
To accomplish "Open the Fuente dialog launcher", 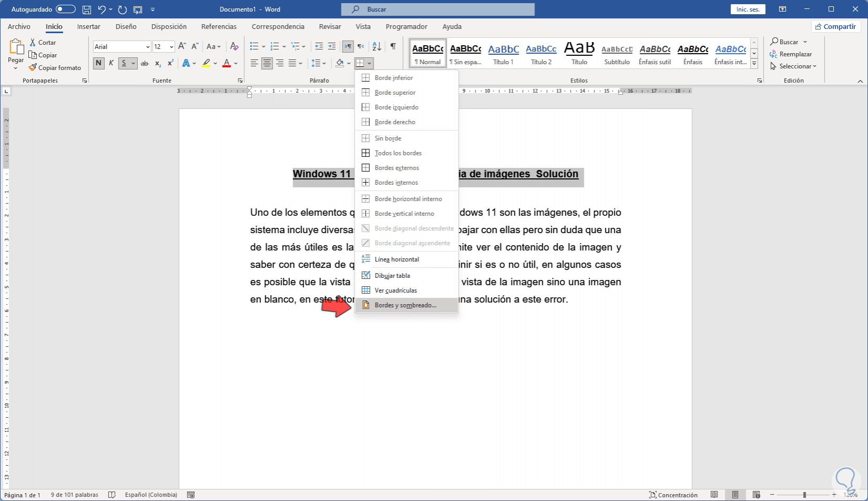I will pos(240,81).
